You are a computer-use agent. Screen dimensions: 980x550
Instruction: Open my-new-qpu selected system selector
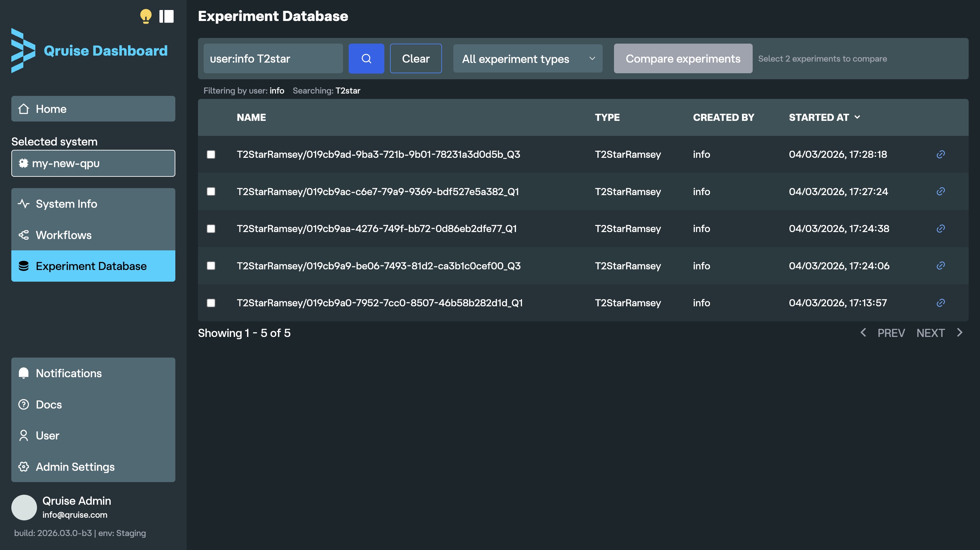(93, 163)
